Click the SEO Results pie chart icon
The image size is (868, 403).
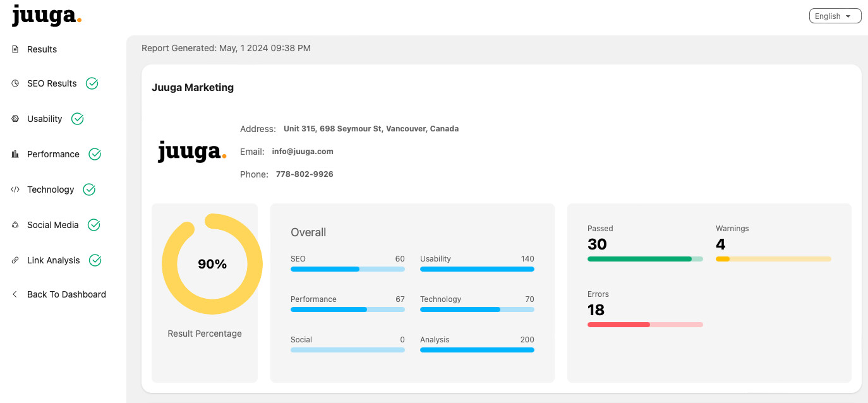[x=15, y=83]
